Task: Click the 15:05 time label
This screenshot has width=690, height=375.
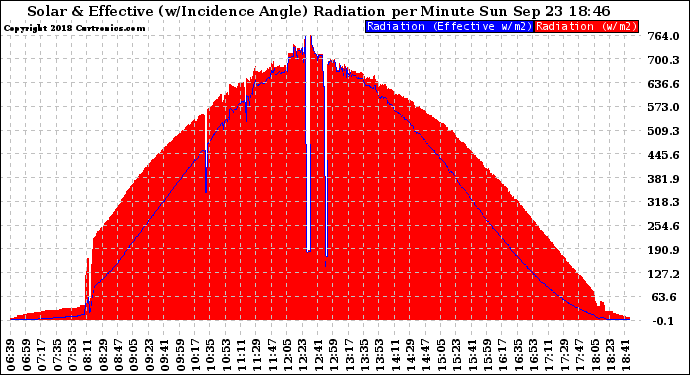Action: tap(441, 355)
